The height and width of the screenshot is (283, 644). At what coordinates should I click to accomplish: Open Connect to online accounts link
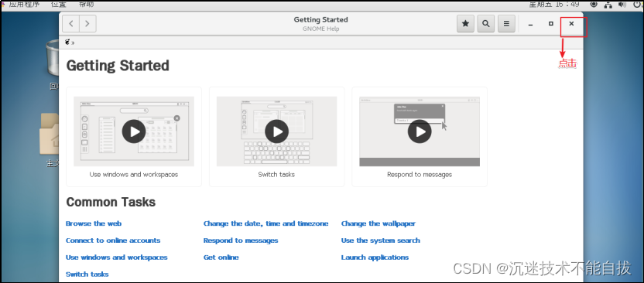113,240
